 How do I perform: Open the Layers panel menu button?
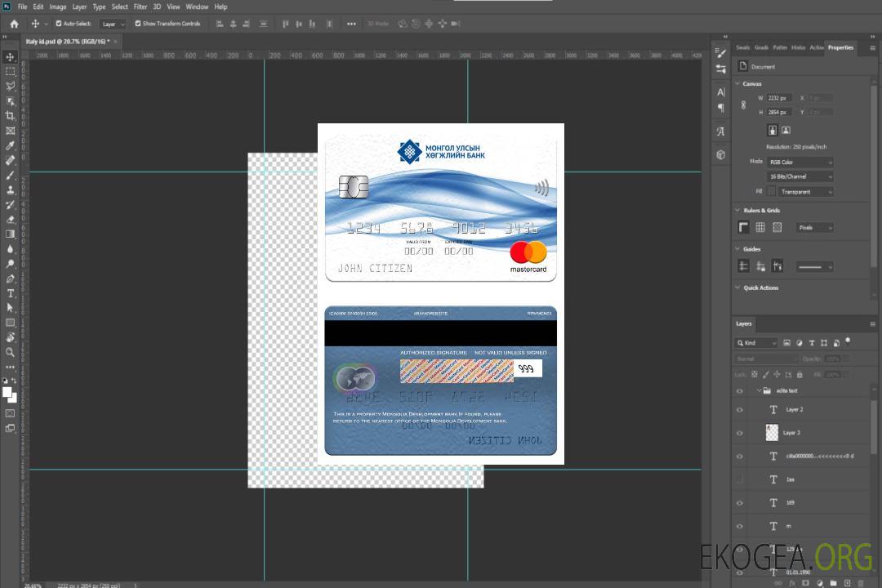pyautogui.click(x=872, y=324)
